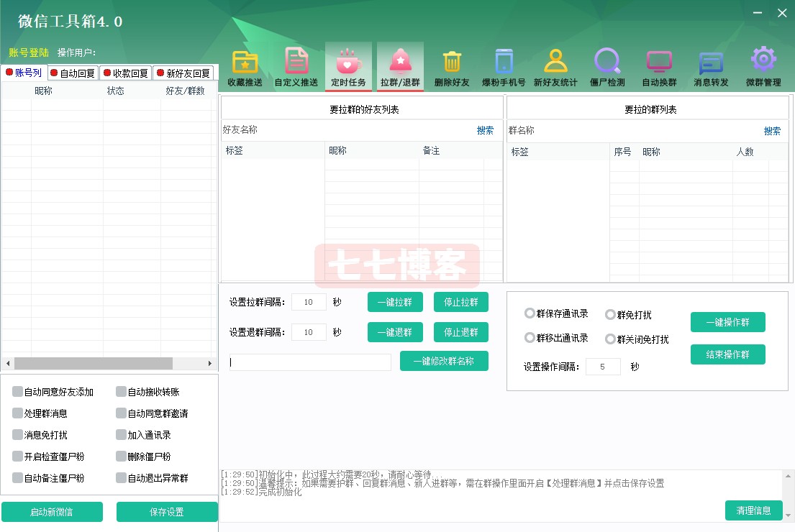Switch to the 账号列 tab
Viewport: 795px width, 532px height.
coord(24,73)
